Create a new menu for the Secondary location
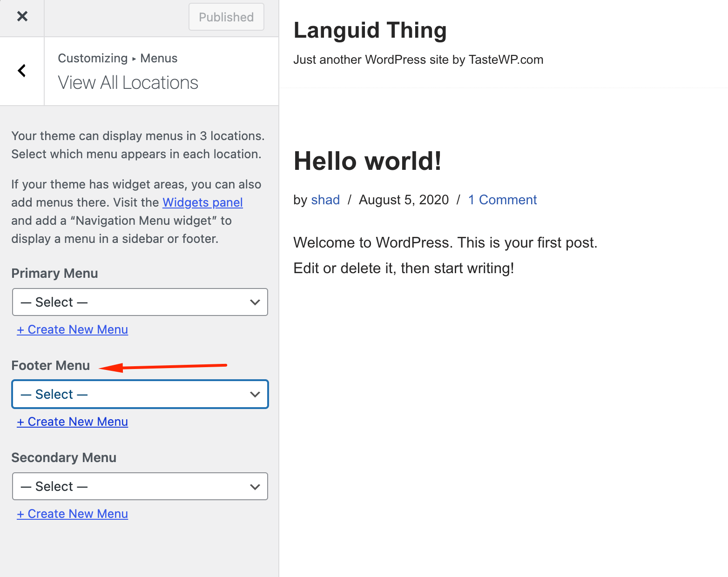 pos(72,514)
